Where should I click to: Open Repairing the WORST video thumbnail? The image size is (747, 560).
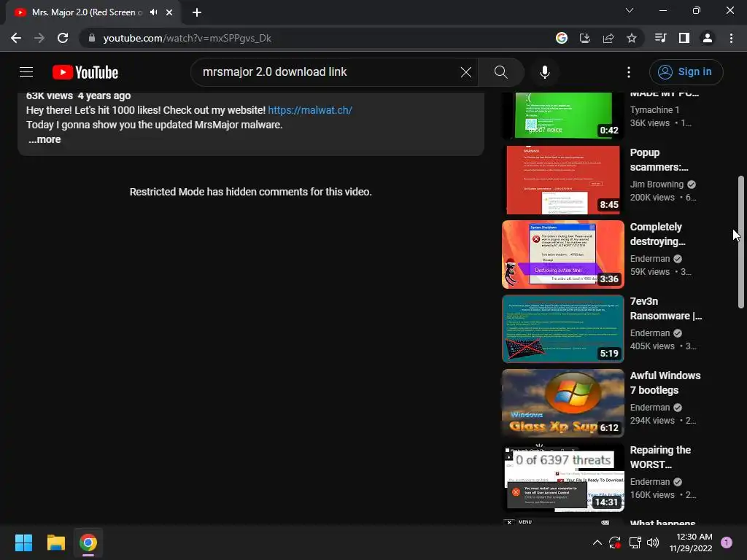(x=562, y=477)
